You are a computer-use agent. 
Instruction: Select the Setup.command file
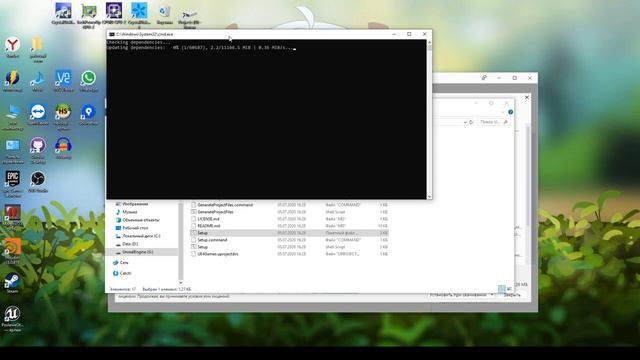coord(289,240)
